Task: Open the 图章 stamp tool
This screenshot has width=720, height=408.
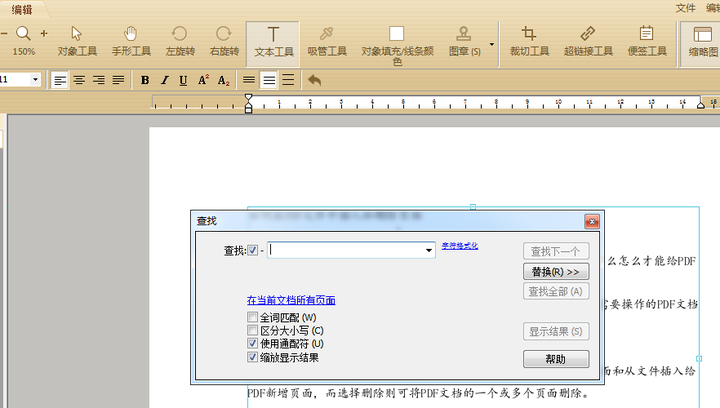Action: pyautogui.click(x=464, y=41)
